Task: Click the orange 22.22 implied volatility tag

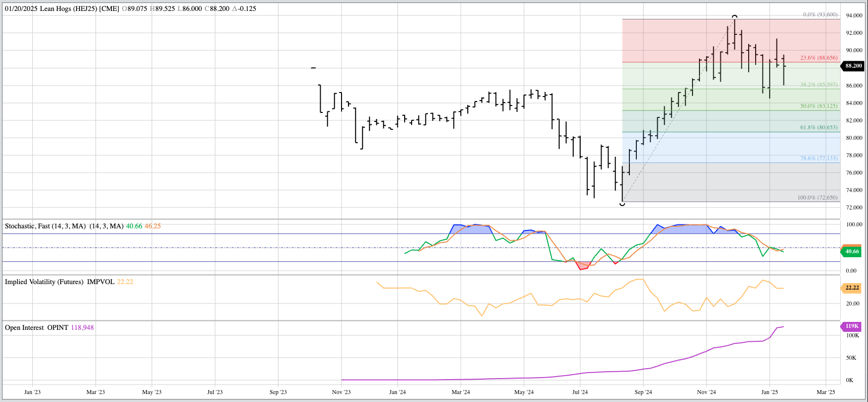Action: point(852,288)
